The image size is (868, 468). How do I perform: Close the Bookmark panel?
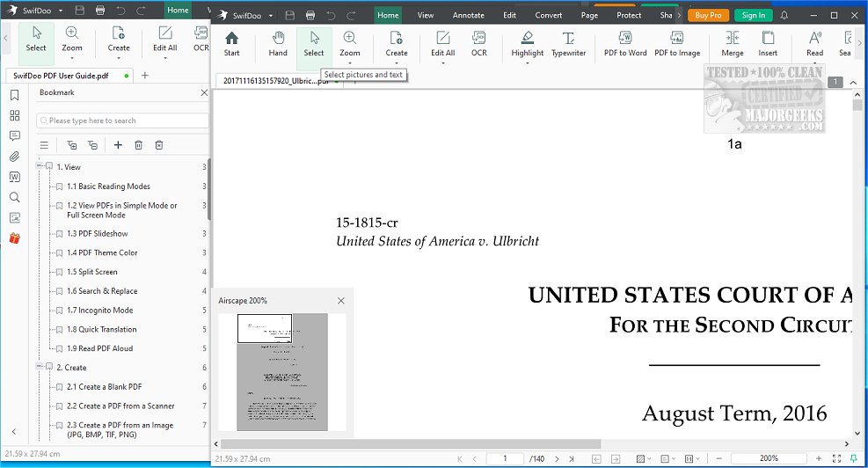[204, 92]
